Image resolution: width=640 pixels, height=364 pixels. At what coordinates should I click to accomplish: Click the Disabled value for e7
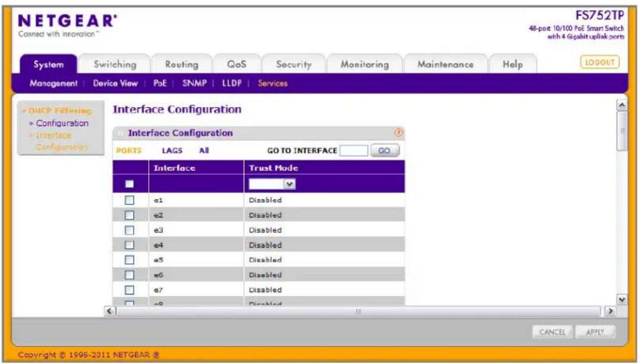coord(265,290)
